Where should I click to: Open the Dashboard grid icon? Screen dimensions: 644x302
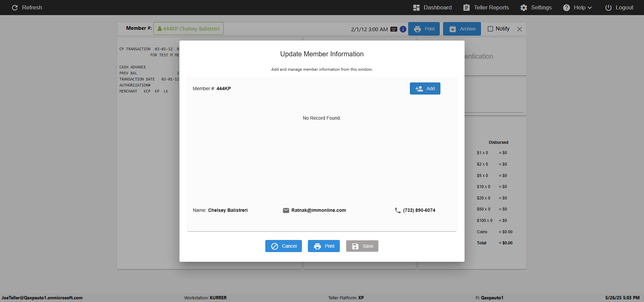click(x=416, y=8)
